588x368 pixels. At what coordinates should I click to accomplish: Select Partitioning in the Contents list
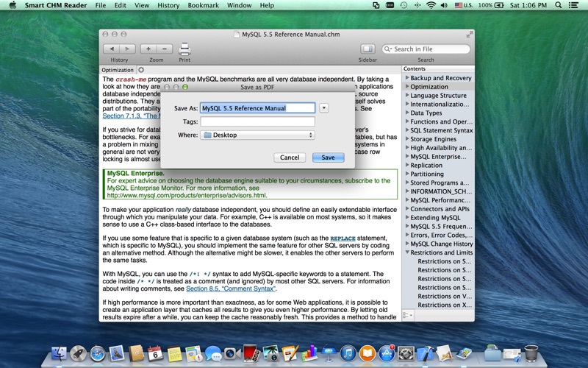[x=427, y=174]
